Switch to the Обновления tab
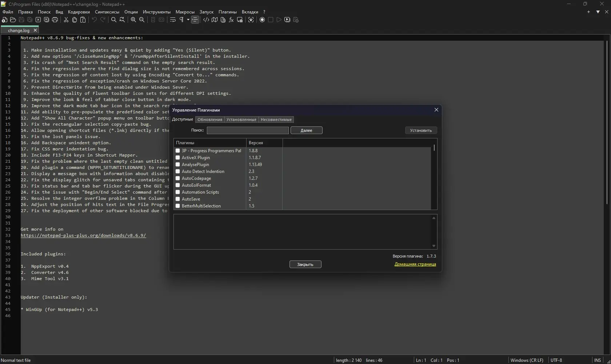611x364 pixels. tap(210, 120)
